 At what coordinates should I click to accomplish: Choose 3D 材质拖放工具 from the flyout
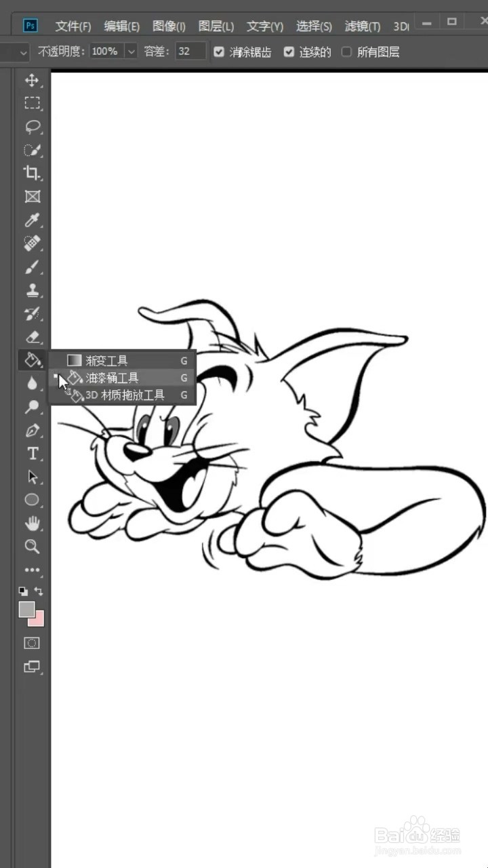click(x=122, y=395)
